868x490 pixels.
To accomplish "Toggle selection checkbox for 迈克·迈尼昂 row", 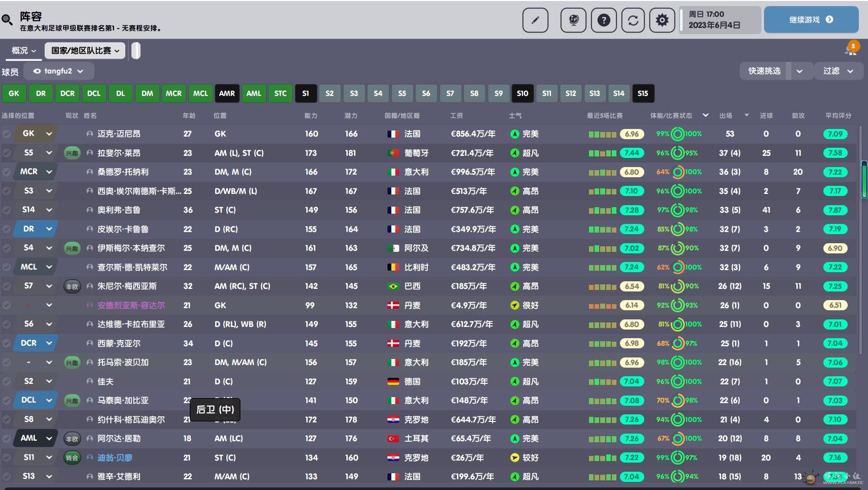I will [7, 134].
